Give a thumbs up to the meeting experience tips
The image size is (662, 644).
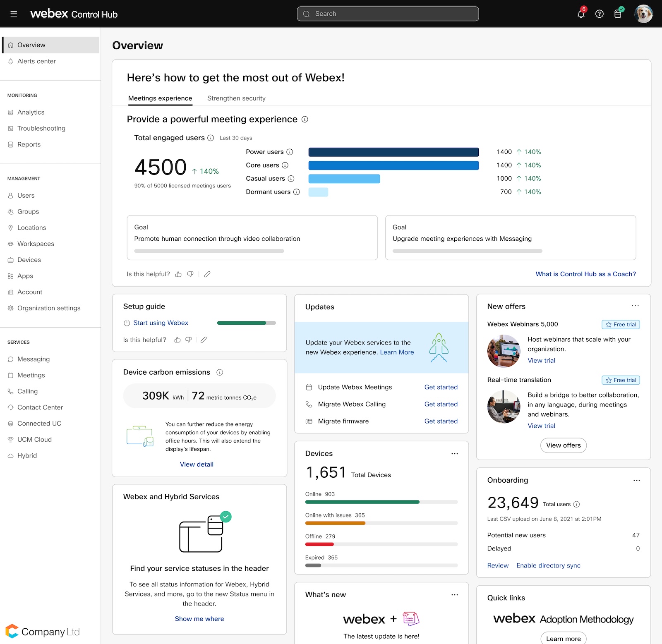[x=178, y=274]
